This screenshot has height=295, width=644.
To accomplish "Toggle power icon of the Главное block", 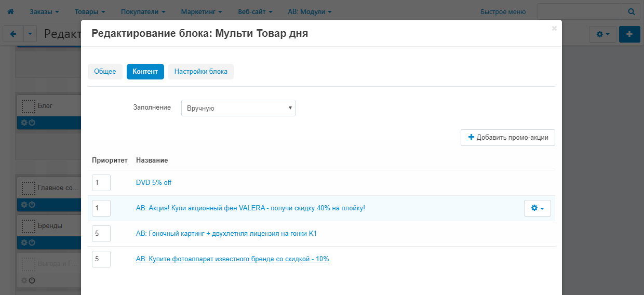I will pos(32,205).
